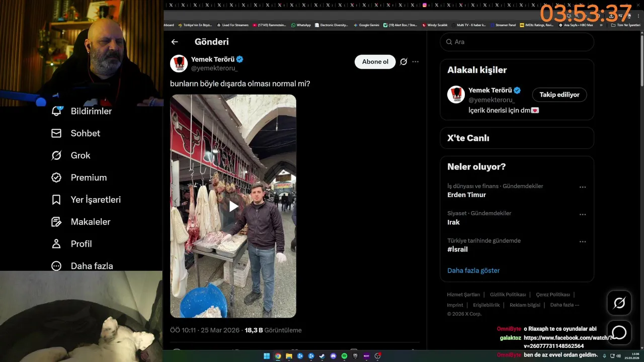Click Grok icon next to Abone ol
The height and width of the screenshot is (362, 644).
[x=404, y=62]
